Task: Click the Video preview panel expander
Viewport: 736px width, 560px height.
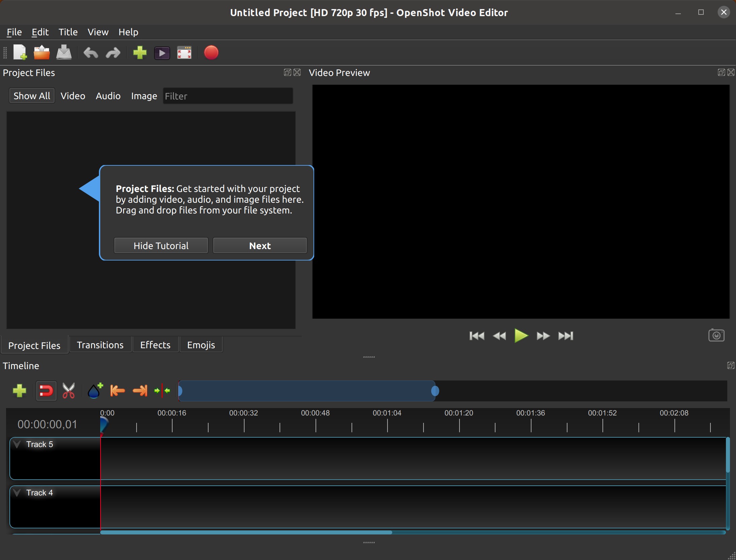Action: tap(721, 72)
